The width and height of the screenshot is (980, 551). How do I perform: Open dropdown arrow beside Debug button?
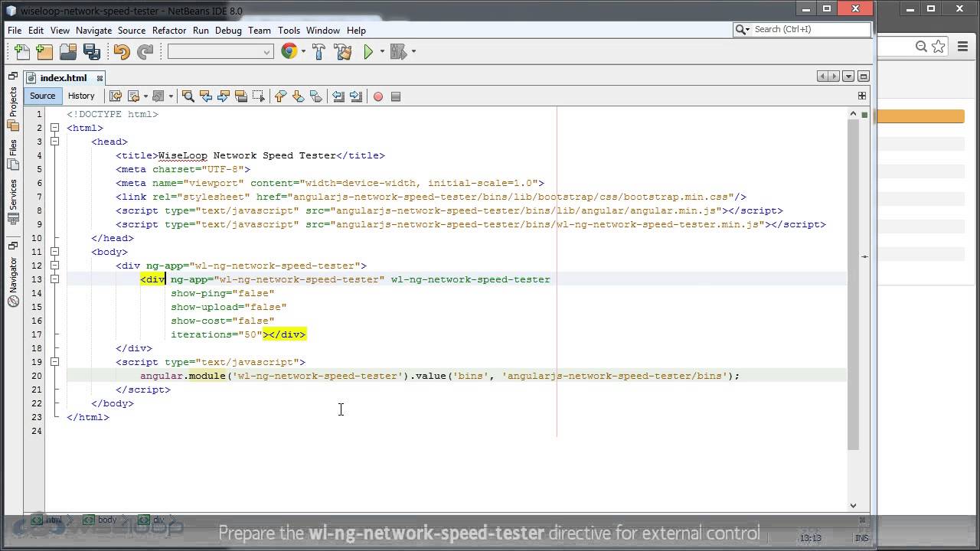coord(413,52)
